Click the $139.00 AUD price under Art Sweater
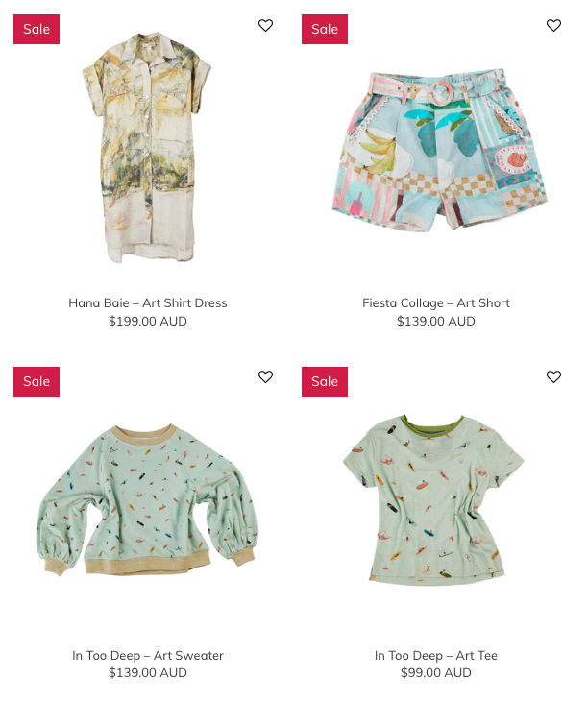Viewport: 588px width, 701px height. click(x=148, y=672)
